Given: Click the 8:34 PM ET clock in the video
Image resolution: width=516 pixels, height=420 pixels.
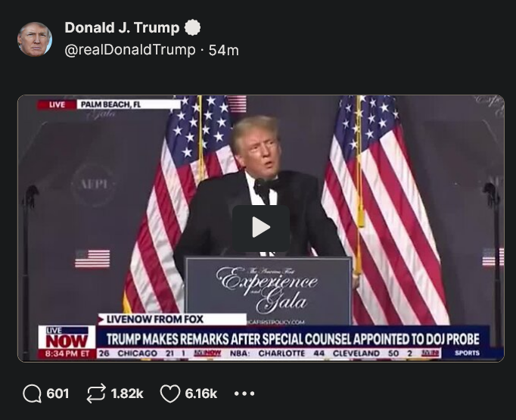Looking at the screenshot, I should [x=67, y=354].
